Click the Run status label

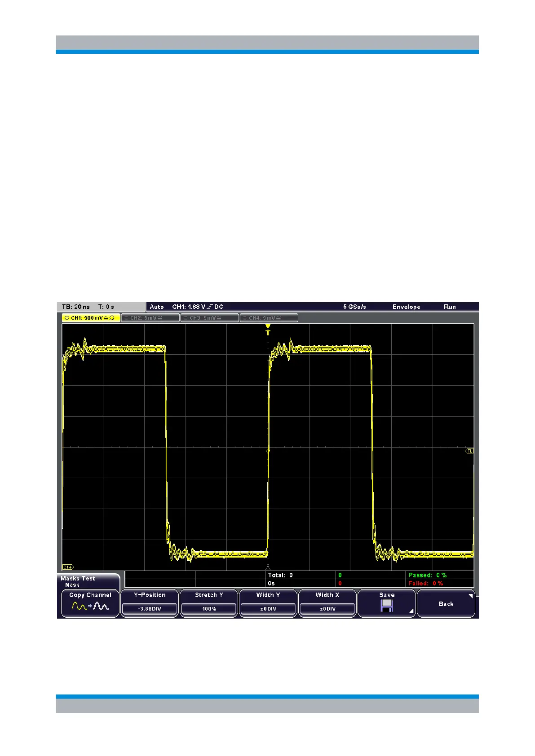450,307
